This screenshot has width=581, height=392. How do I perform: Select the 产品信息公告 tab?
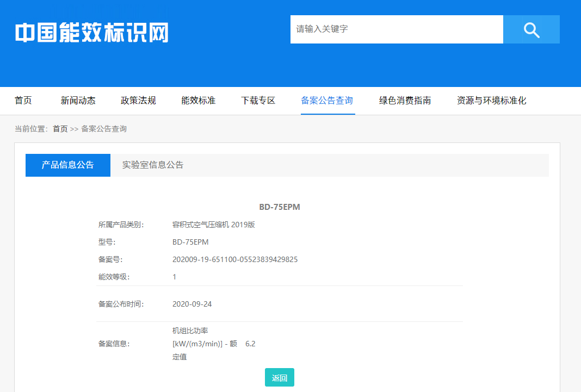tap(67, 165)
